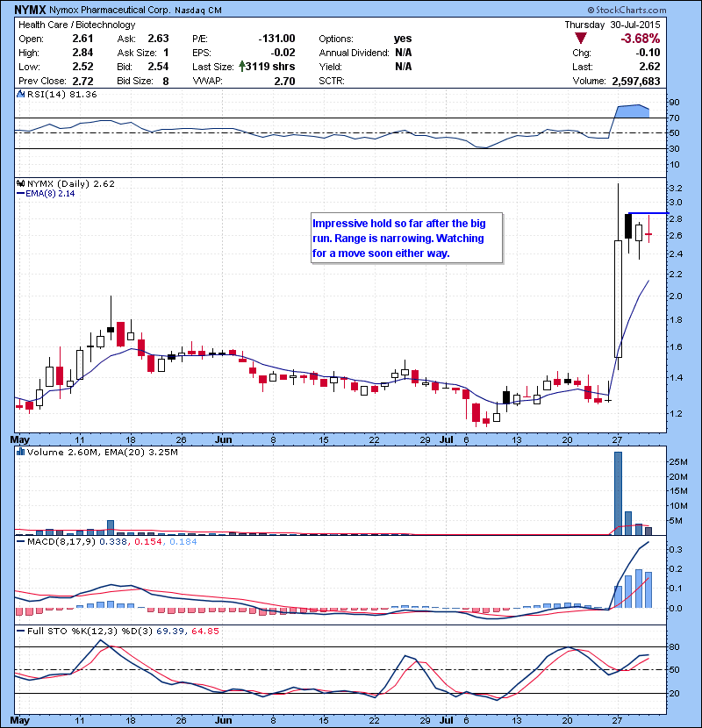Click the volume bars icon beside Volume 2.60M
Viewport: 702px width, 728px height.
coord(20,452)
